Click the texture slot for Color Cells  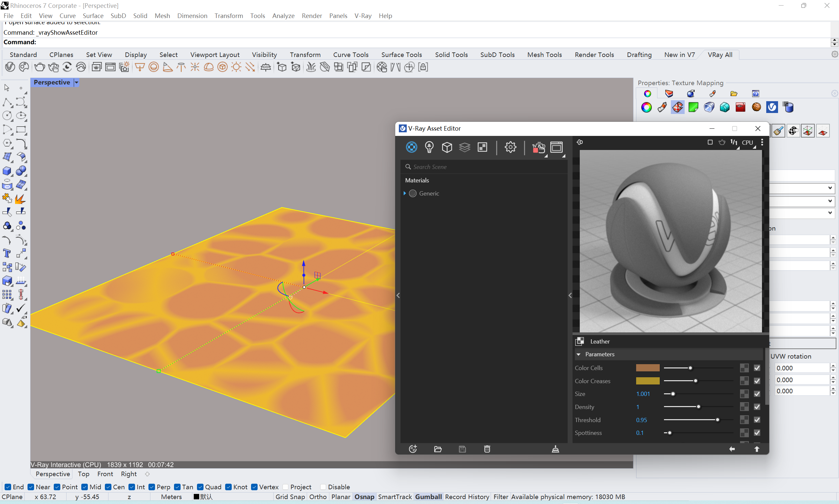[744, 368]
